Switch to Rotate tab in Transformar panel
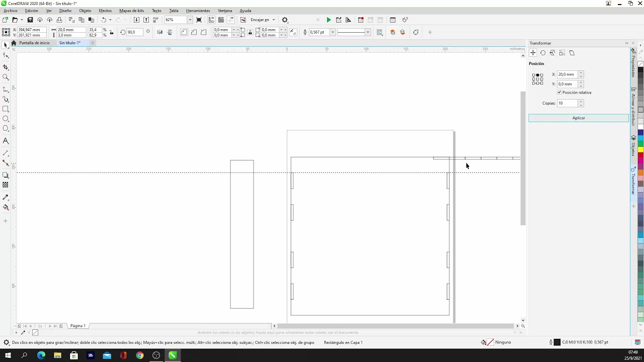Viewport: 644px width, 362px height. point(543,53)
